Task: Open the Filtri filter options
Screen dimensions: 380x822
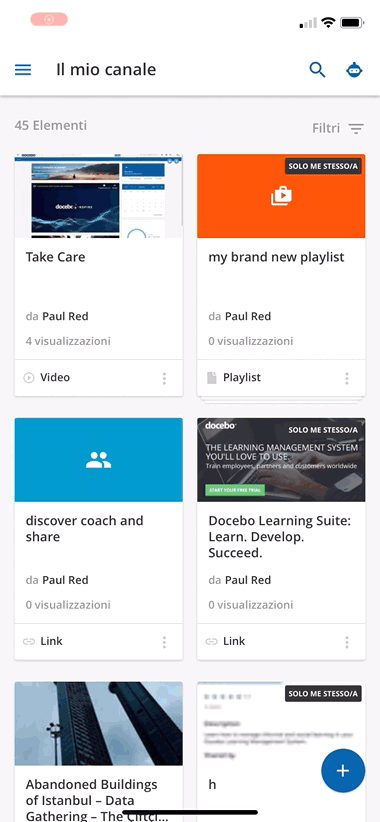Action: click(338, 128)
